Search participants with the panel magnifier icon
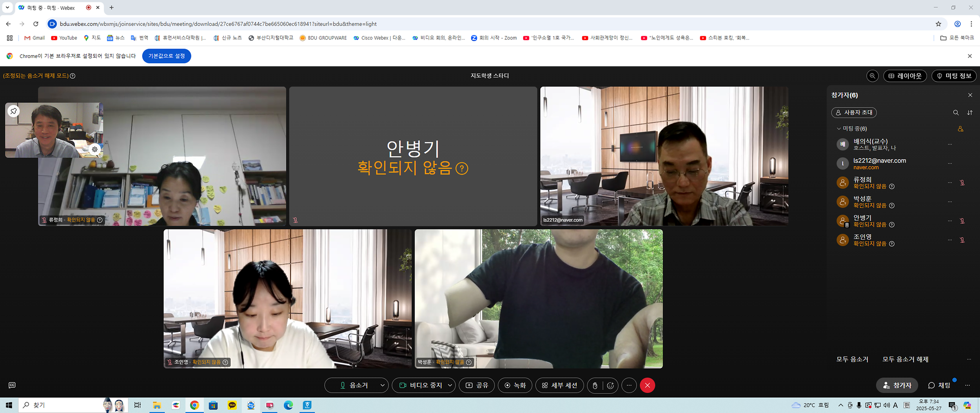The width and height of the screenshot is (980, 413). pyautogui.click(x=956, y=113)
